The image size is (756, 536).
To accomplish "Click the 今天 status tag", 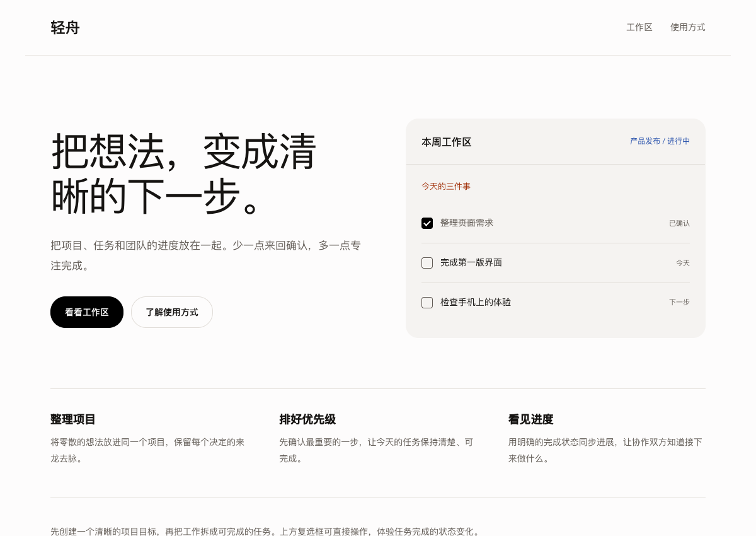I will click(683, 263).
